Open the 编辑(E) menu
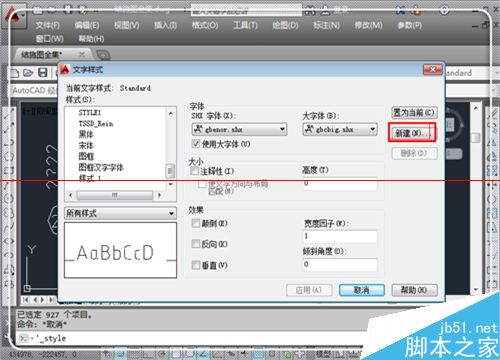 [x=87, y=25]
